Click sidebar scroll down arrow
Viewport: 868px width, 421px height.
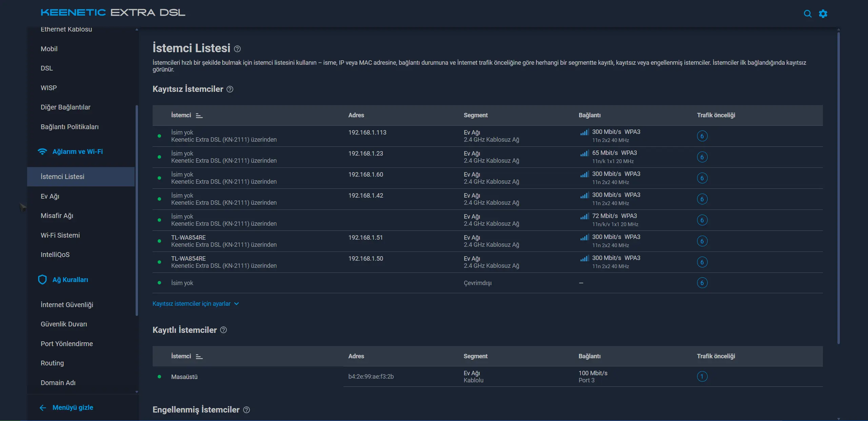click(137, 392)
